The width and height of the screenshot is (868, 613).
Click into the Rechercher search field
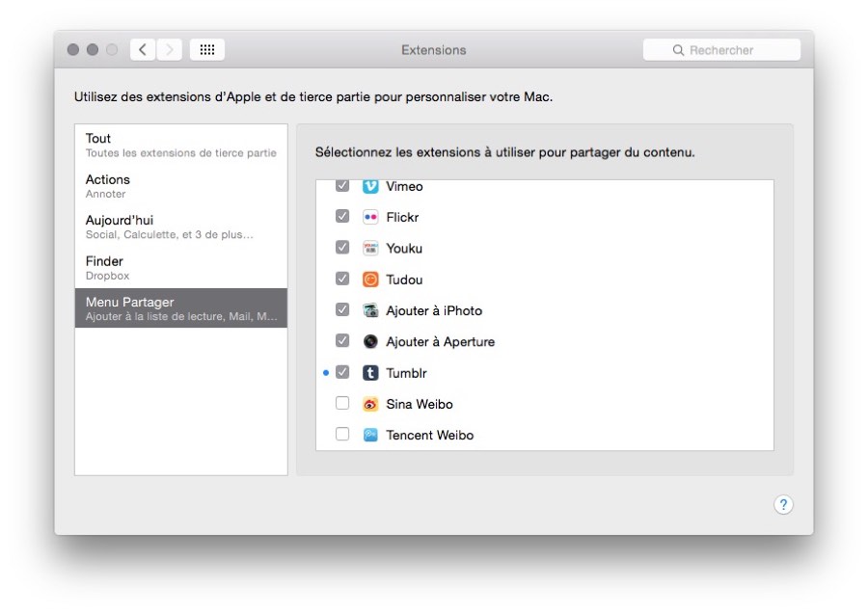pyautogui.click(x=721, y=50)
